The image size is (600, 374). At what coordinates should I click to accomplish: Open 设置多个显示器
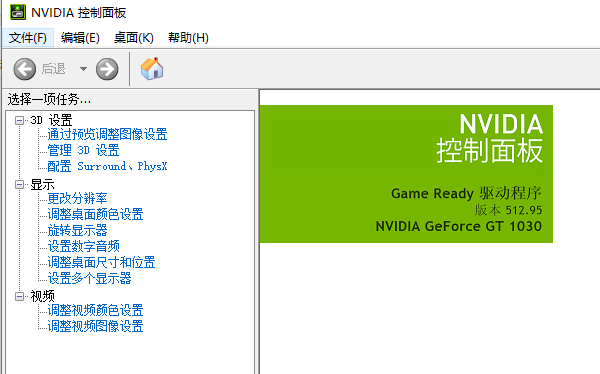pyautogui.click(x=90, y=278)
